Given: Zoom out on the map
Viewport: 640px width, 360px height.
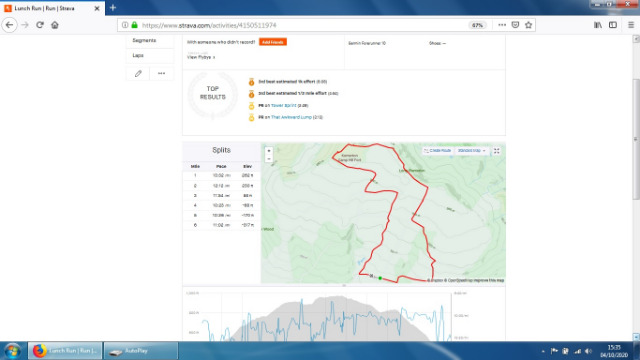Looking at the screenshot, I should pos(269,159).
